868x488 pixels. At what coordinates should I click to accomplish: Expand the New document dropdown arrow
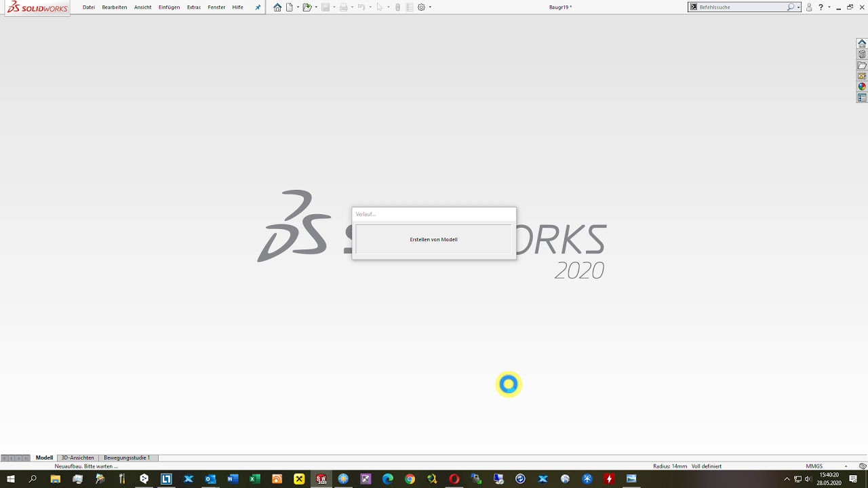click(x=298, y=7)
